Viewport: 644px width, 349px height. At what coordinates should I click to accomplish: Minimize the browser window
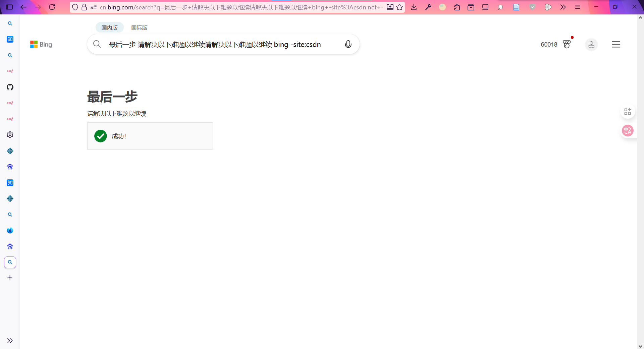[596, 7]
